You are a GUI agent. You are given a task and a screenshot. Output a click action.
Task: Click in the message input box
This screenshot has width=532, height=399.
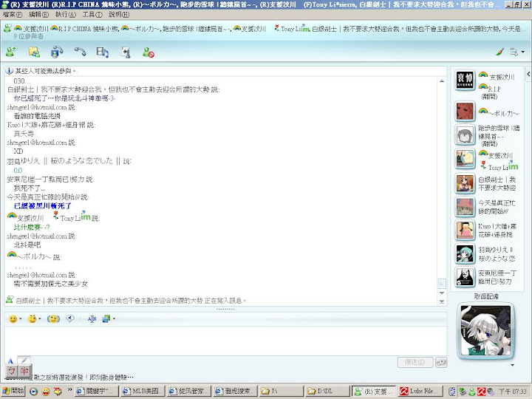coord(225,341)
